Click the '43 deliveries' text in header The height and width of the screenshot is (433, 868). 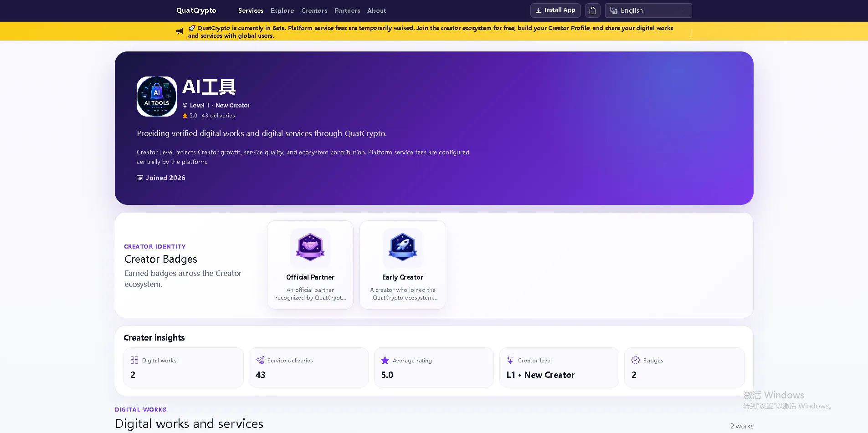[218, 116]
